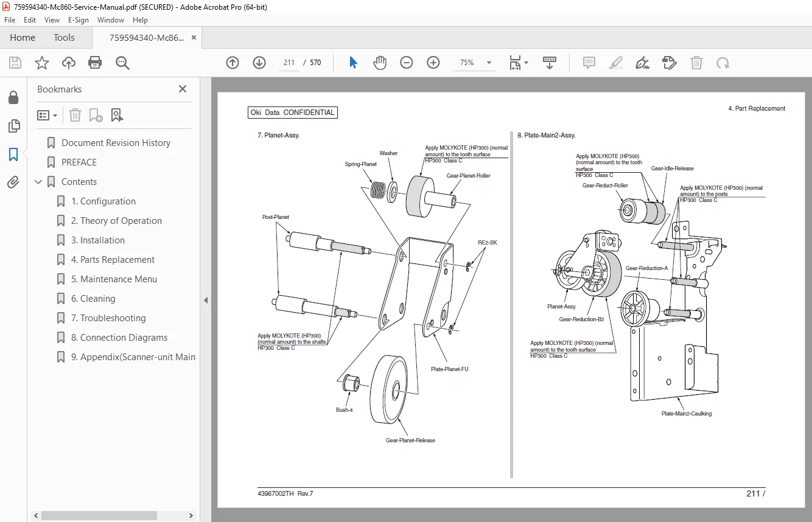Go to 4. Parts Replacement bookmark
This screenshot has width=812, height=522.
pyautogui.click(x=113, y=260)
